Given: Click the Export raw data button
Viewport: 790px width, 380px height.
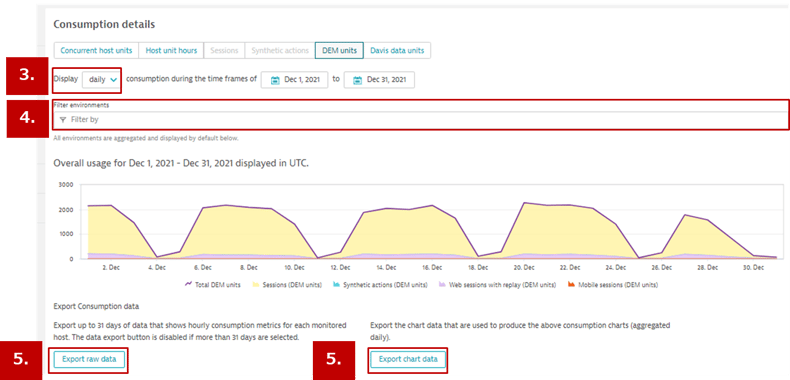Looking at the screenshot, I should tap(89, 359).
